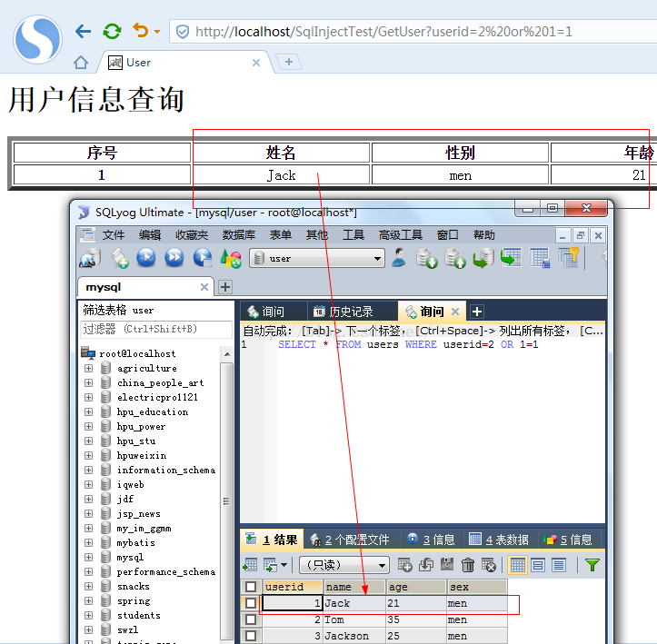Click the format query shapes icon

pos(231,258)
